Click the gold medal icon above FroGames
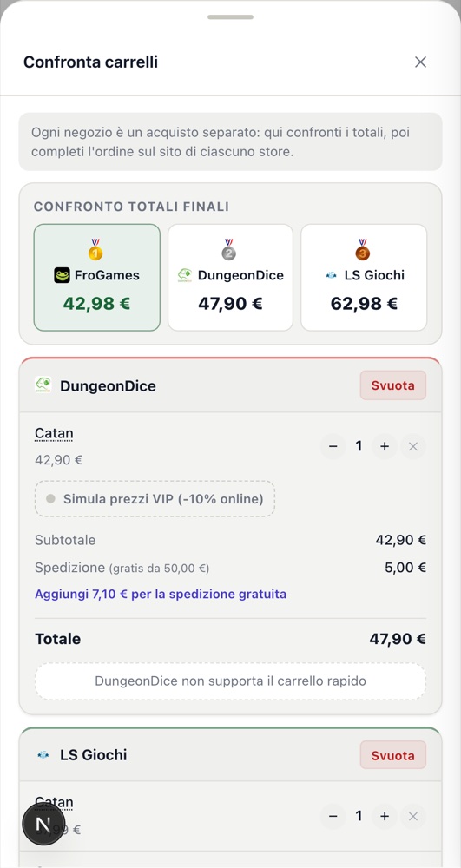This screenshot has width=461, height=868. click(x=95, y=250)
